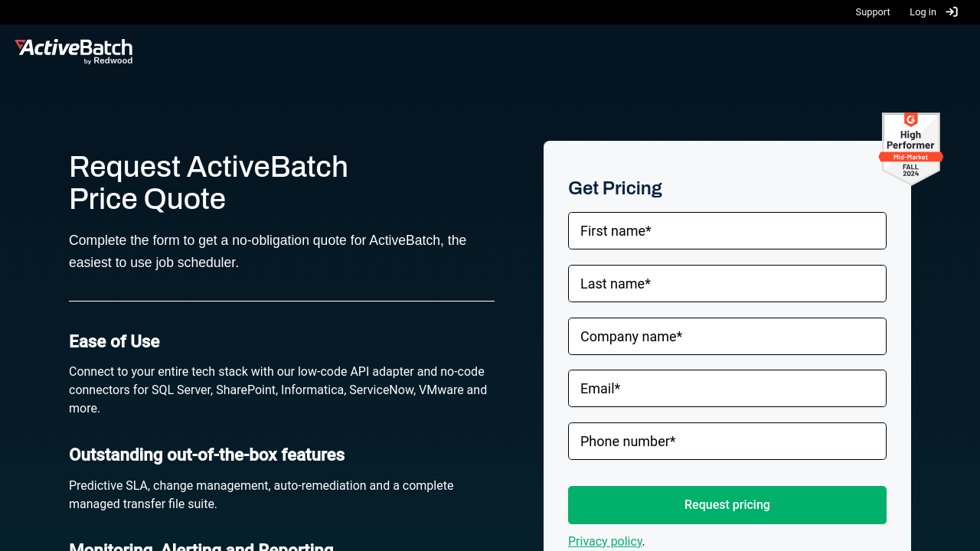Click the G2 High Performer badge

click(910, 148)
